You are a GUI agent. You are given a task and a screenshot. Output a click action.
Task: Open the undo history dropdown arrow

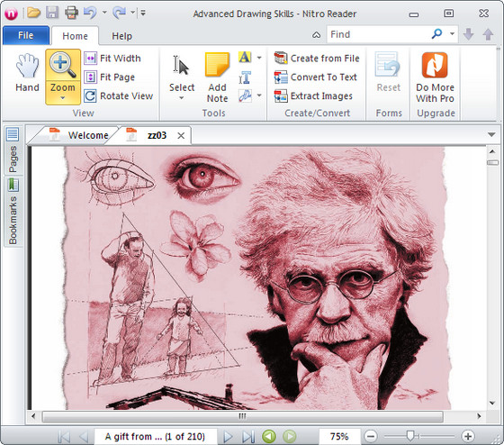(x=104, y=13)
